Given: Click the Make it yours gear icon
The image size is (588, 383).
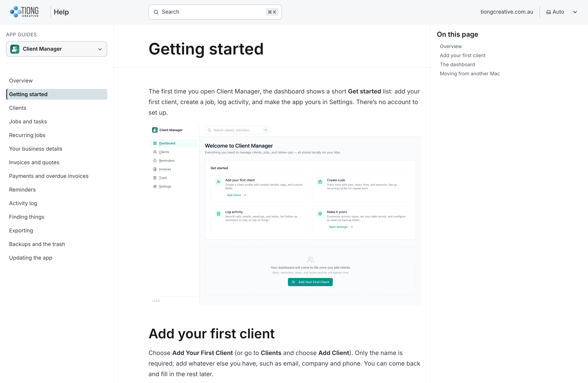Looking at the screenshot, I should point(320,214).
